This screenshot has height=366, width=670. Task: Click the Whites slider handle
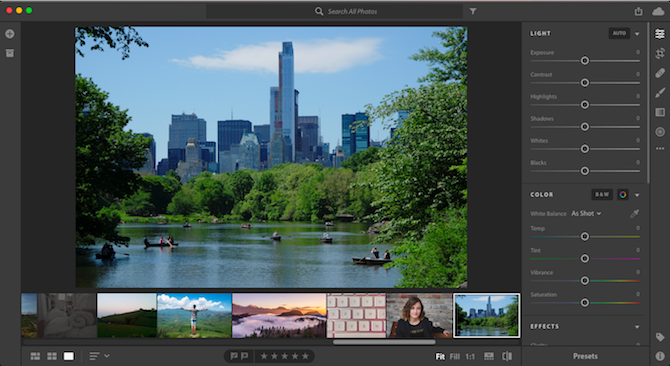point(585,149)
